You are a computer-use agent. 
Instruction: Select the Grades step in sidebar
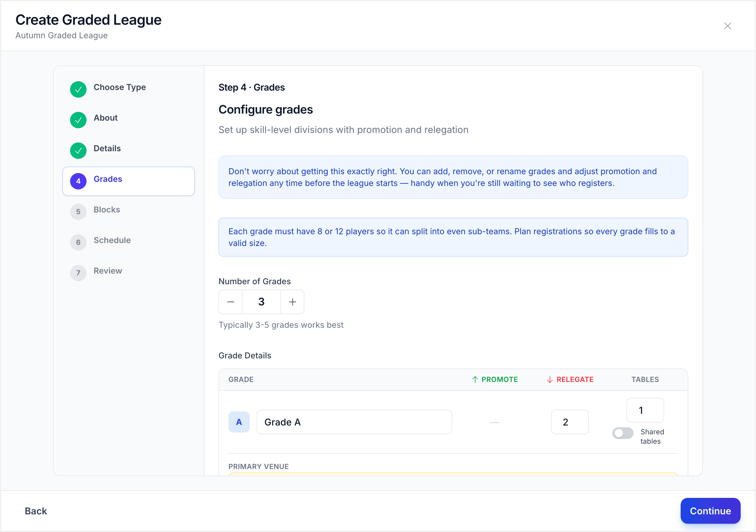(128, 181)
